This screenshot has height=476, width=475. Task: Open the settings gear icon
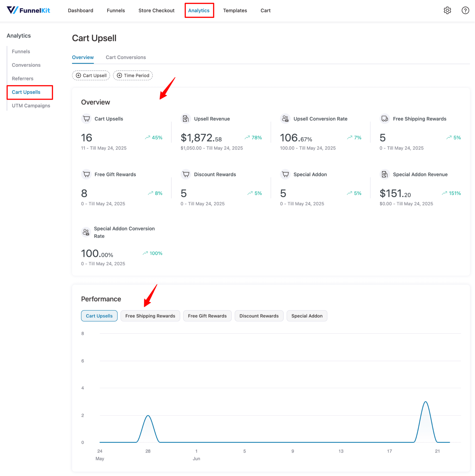(447, 10)
